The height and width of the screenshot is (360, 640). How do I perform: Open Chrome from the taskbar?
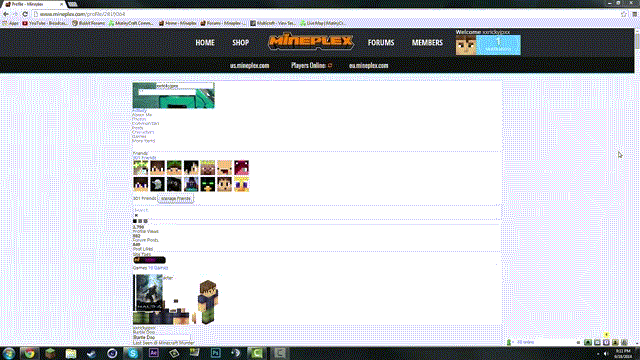pos(29,353)
